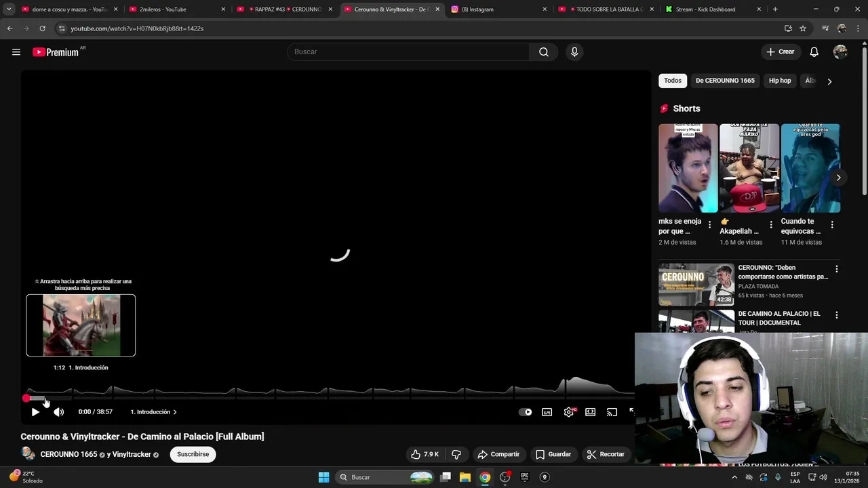Open the mks se enoja short thumbnail
Image resolution: width=868 pixels, height=488 pixels.
(688, 168)
